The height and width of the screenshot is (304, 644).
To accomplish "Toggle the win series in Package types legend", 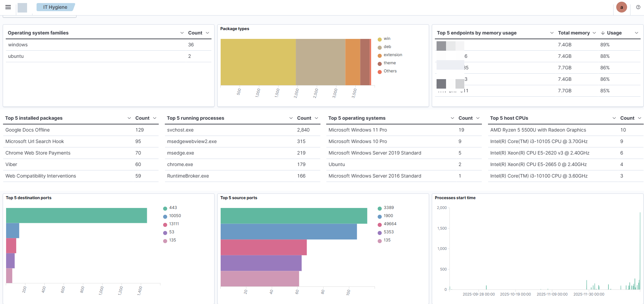I will click(387, 39).
